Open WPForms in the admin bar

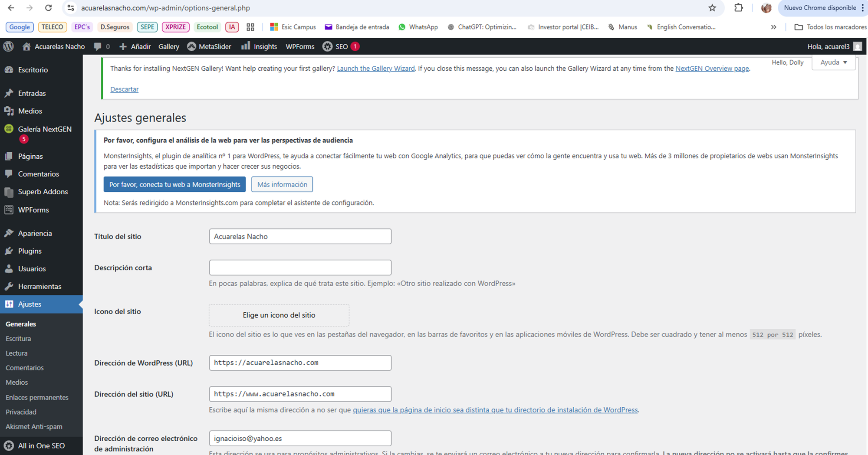300,46
